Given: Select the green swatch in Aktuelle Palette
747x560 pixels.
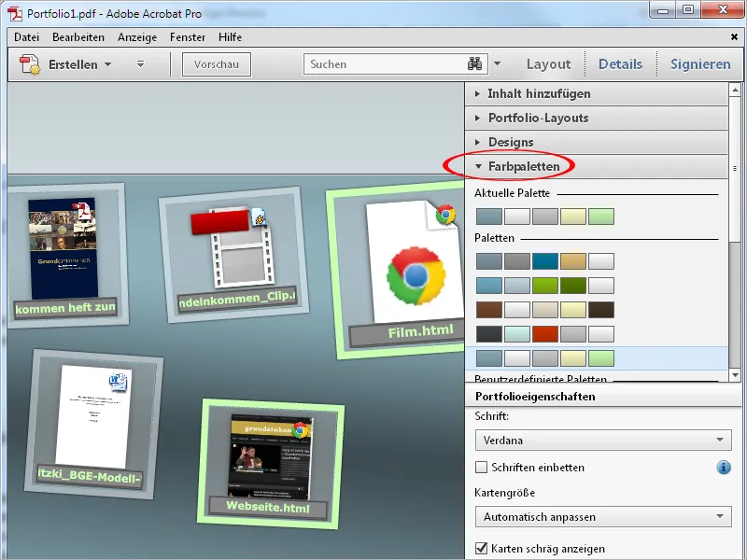Looking at the screenshot, I should coord(601,217).
